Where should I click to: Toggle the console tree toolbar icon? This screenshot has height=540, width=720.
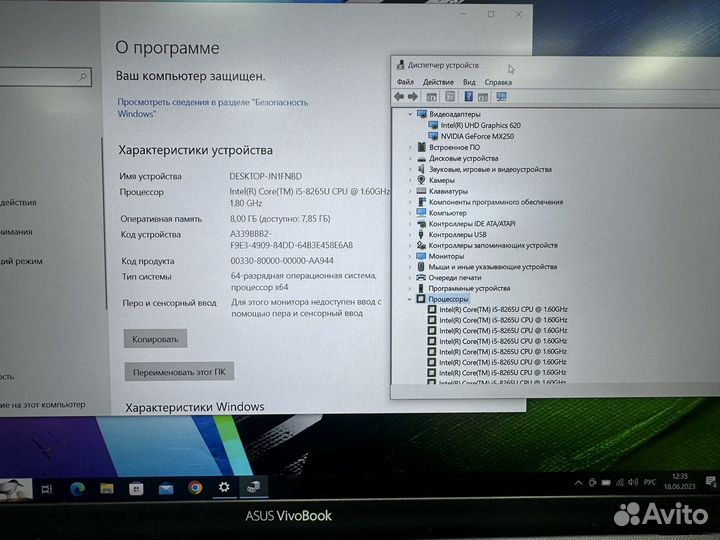click(431, 97)
